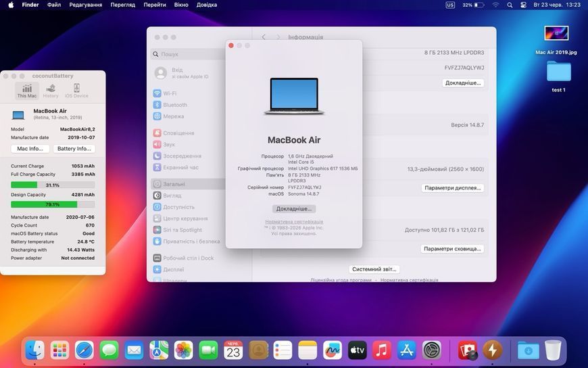Viewport: 588px width, 368px height.
Task: Click Системний звіт... button
Action: (x=374, y=269)
